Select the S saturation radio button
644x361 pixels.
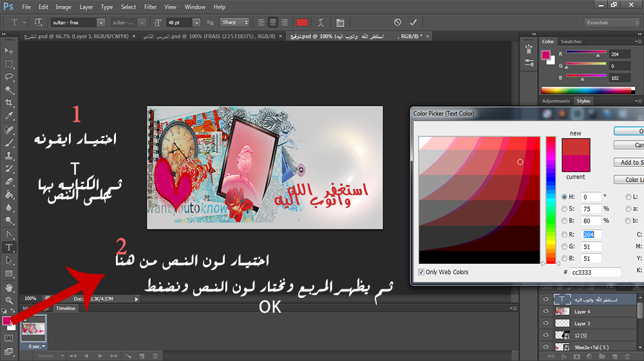point(565,209)
